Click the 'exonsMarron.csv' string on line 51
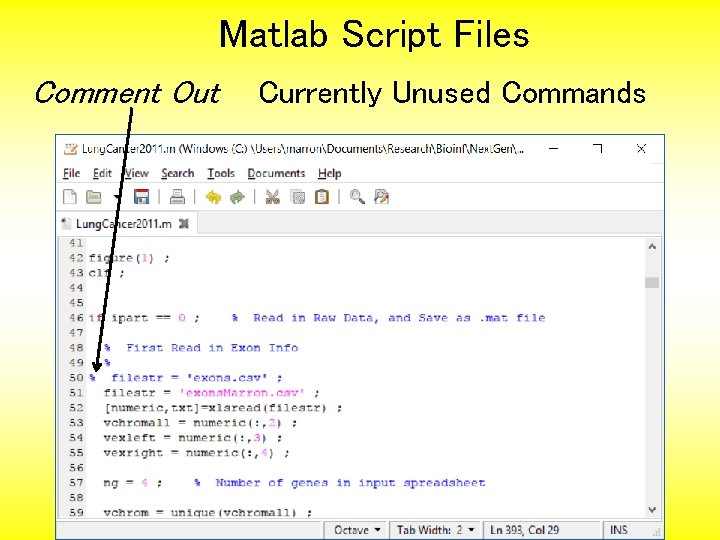 click(x=242, y=393)
